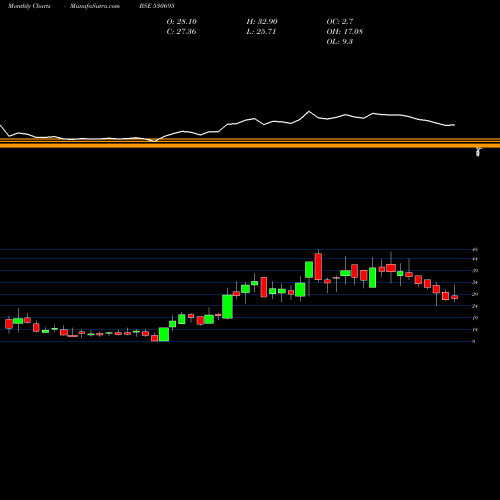Click the price axis label 48
Screen dimensions: 500x500
(475, 250)
